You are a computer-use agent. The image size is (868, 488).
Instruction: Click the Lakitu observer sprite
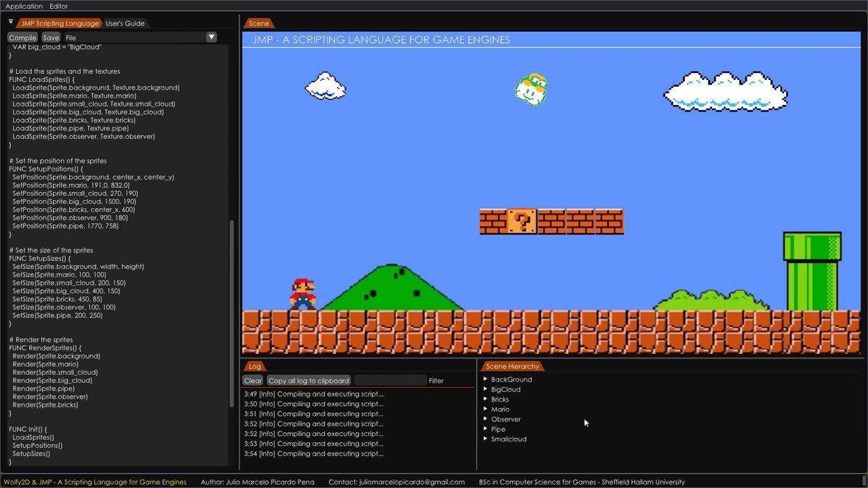(531, 89)
